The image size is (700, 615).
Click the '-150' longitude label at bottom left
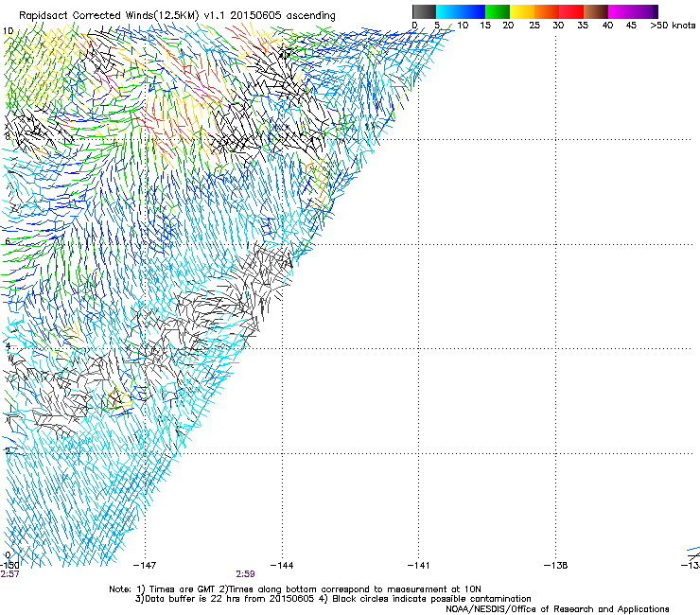(9, 566)
